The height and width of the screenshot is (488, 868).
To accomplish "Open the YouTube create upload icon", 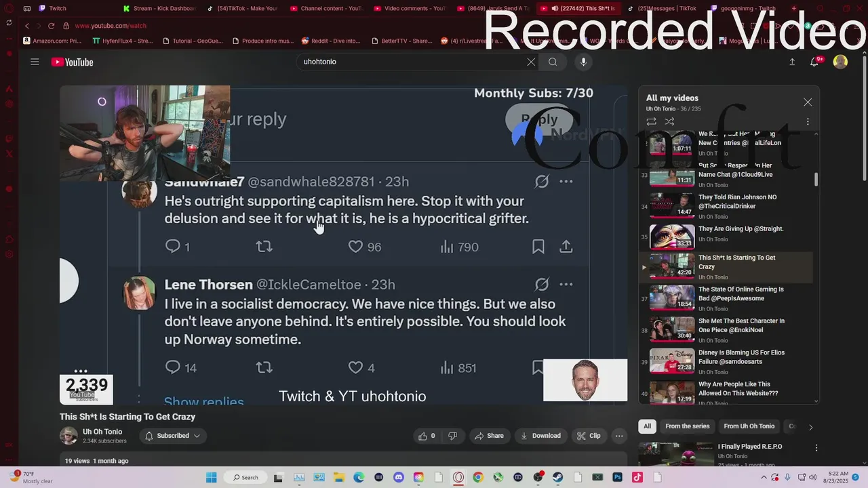I will 791,62.
